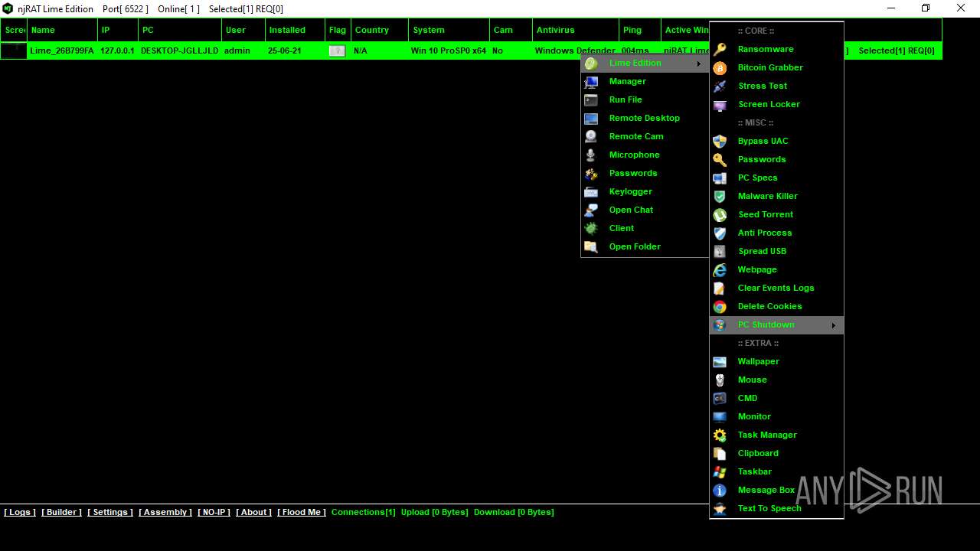Click the Remote Cam webcam icon
Image resolution: width=980 pixels, height=551 pixels.
tap(591, 136)
